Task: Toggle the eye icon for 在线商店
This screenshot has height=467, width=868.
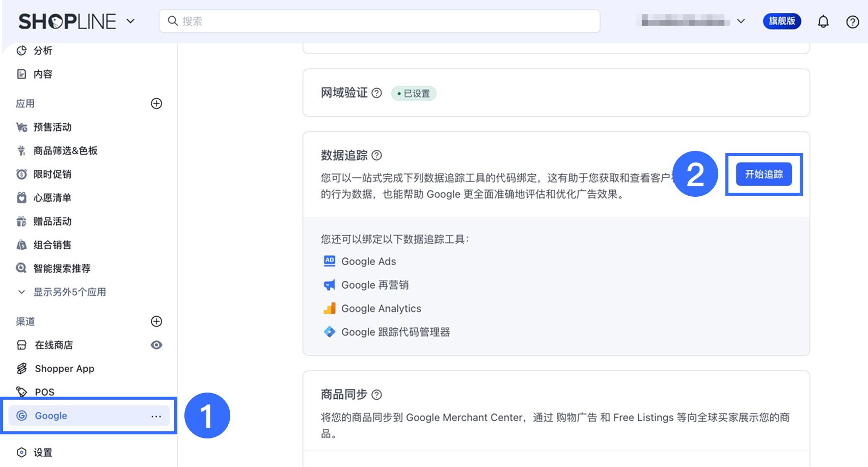Action: (x=156, y=345)
